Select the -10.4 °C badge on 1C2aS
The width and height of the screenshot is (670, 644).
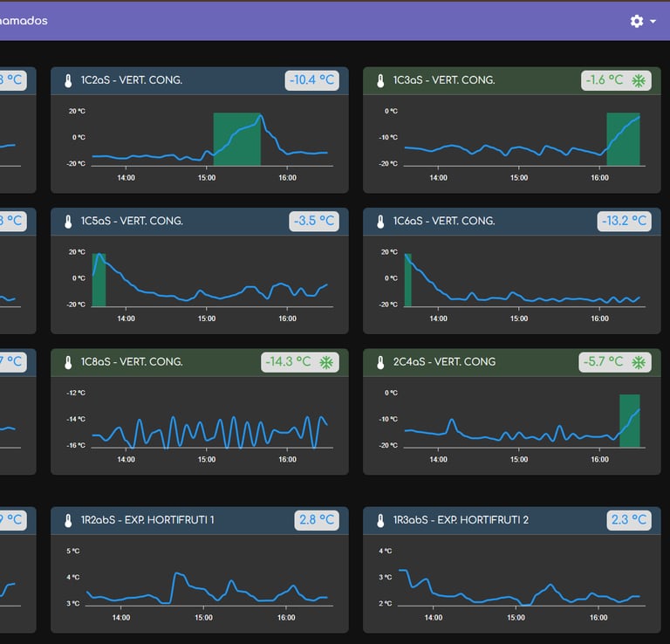tap(312, 80)
